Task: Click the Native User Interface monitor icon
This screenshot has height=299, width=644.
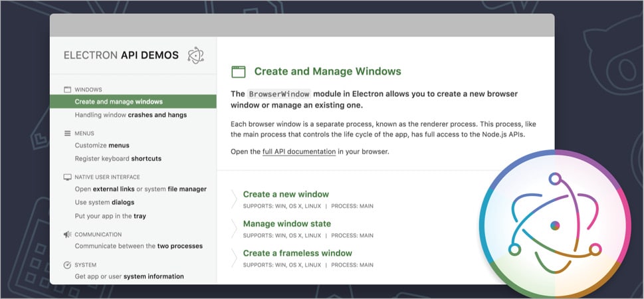Action: (67, 177)
